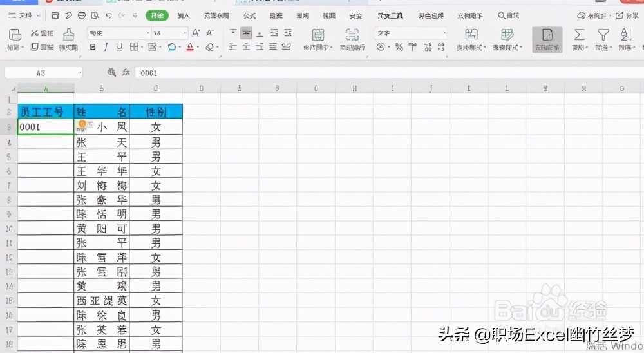
Task: Decrease font size with the A- icon
Action: point(210,33)
